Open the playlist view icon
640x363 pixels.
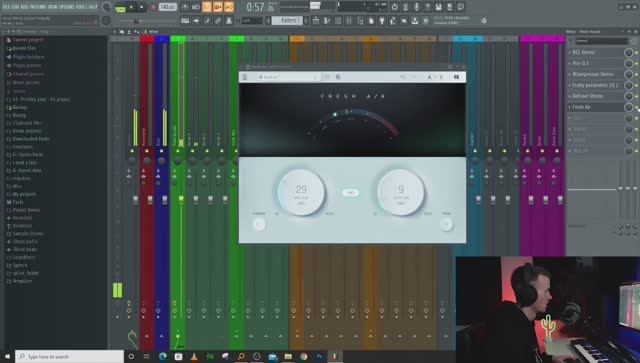tap(316, 20)
